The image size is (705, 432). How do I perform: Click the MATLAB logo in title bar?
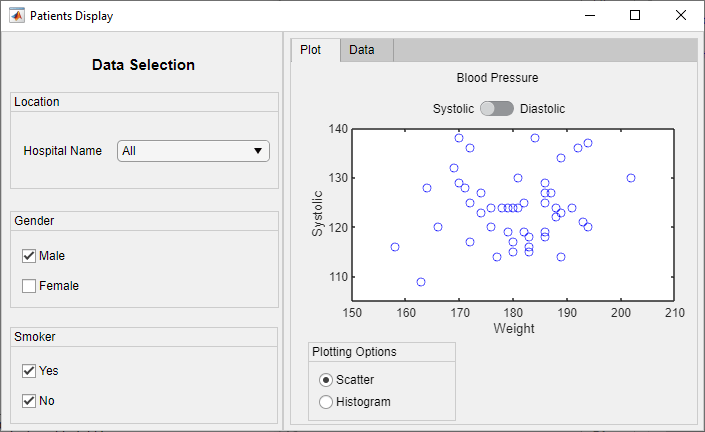point(17,16)
